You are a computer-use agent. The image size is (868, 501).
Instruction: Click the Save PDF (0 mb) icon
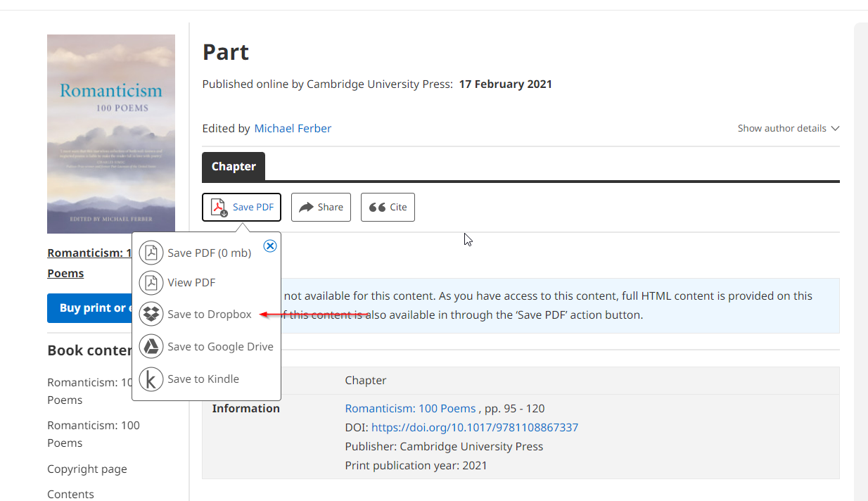(151, 253)
